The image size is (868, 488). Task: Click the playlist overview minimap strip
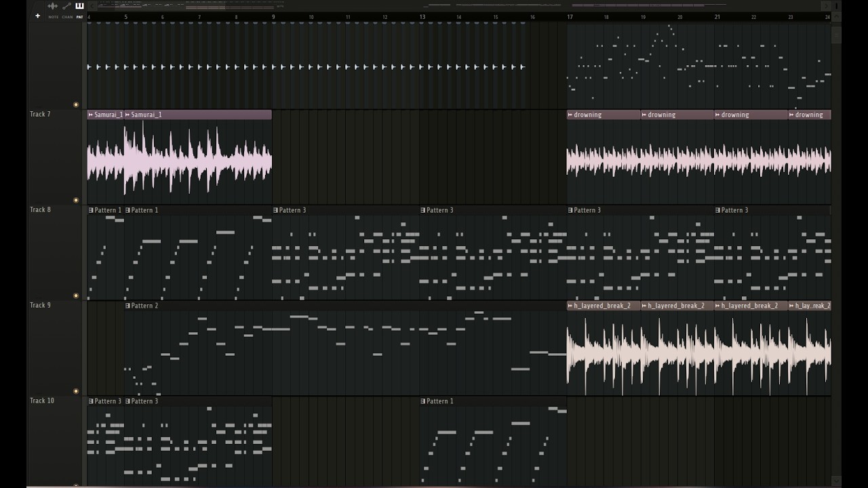pyautogui.click(x=458, y=6)
